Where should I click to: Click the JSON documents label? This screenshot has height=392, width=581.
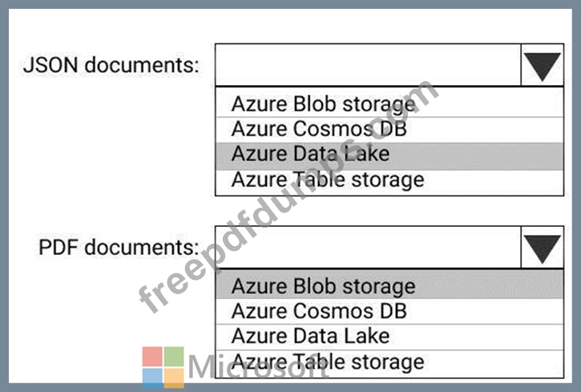111,65
